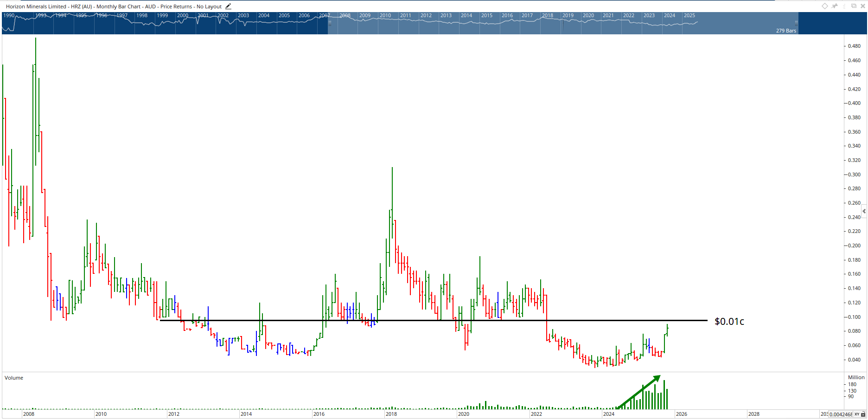The width and height of the screenshot is (868, 420).
Task: Click the pencil edit icon beside chart title
Action: 228,6
